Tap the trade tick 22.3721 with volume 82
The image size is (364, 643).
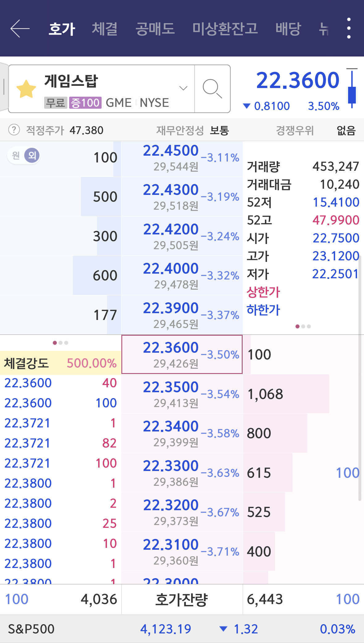pos(61,443)
